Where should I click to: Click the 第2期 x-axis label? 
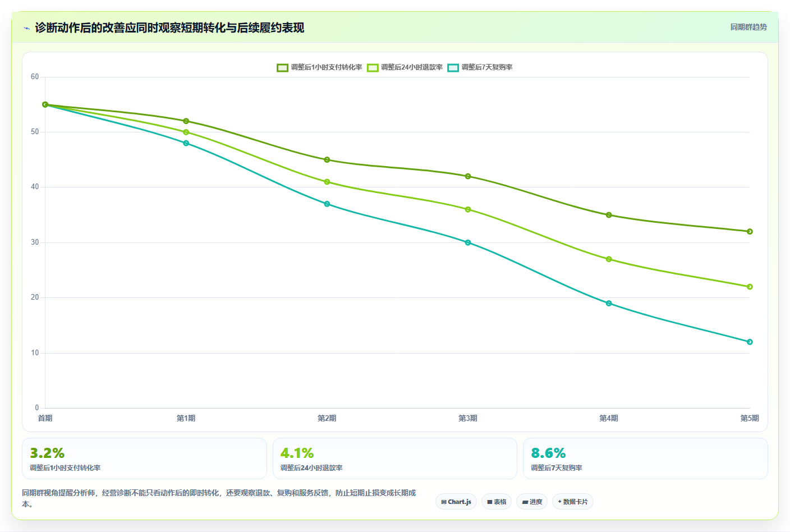point(327,418)
